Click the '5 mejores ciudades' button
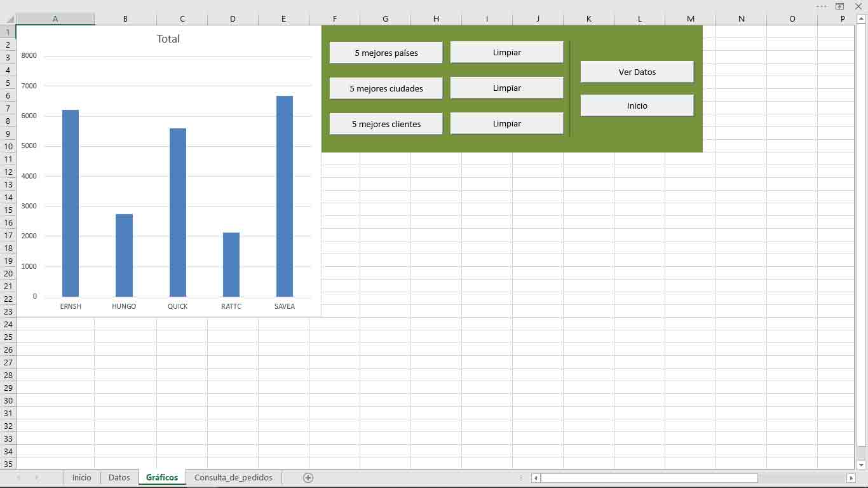 coord(386,88)
